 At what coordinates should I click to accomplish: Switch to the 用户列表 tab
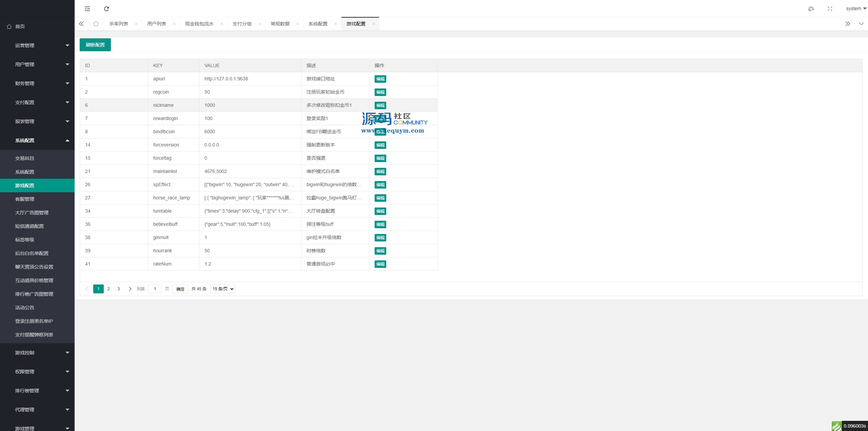click(157, 24)
